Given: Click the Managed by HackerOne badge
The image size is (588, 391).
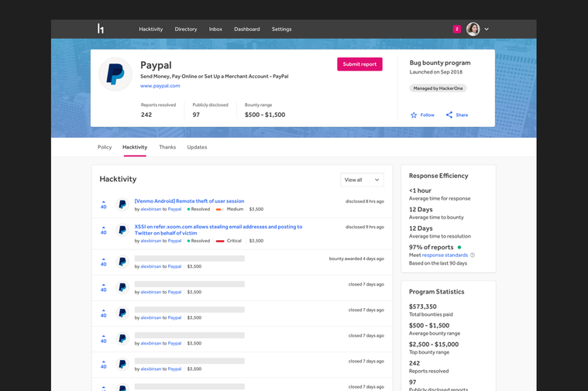Looking at the screenshot, I should click(x=438, y=88).
